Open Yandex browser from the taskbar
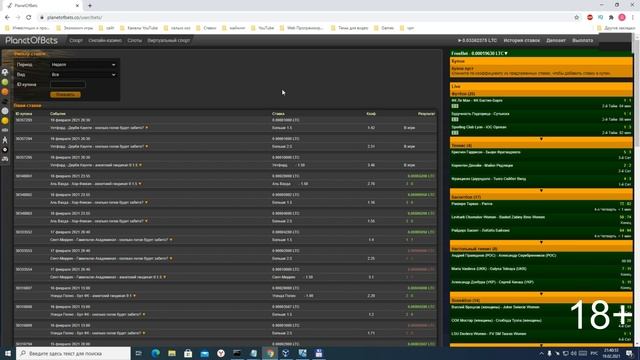Image resolution: width=640 pixels, height=360 pixels. pyautogui.click(x=221, y=353)
